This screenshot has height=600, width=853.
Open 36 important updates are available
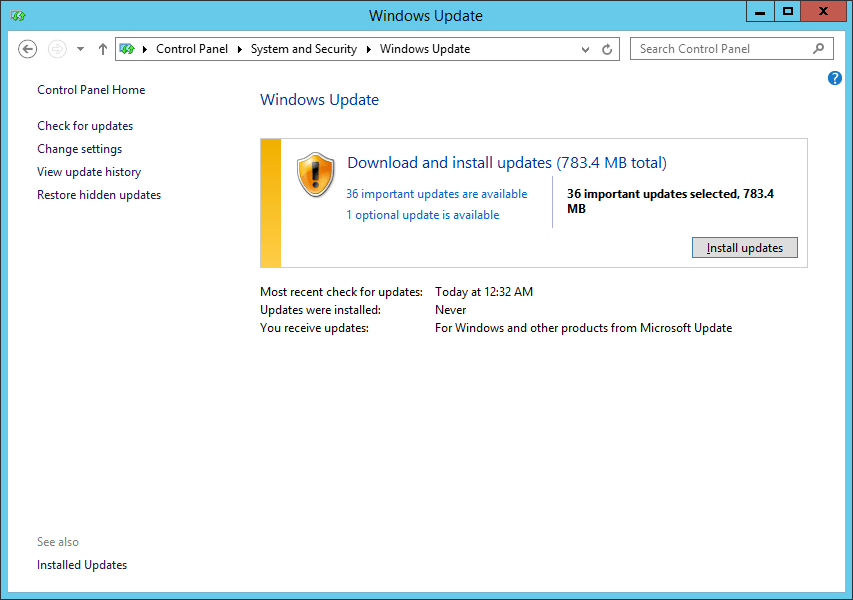(x=436, y=194)
